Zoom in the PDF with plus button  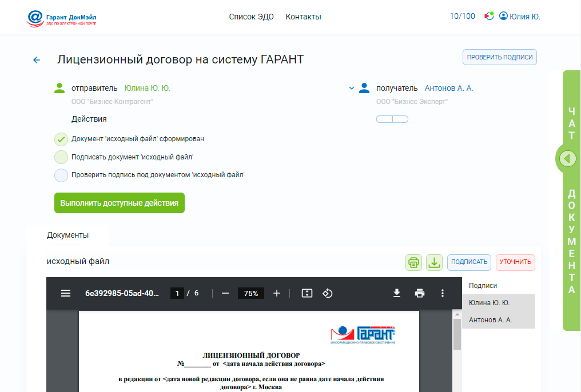click(x=276, y=293)
